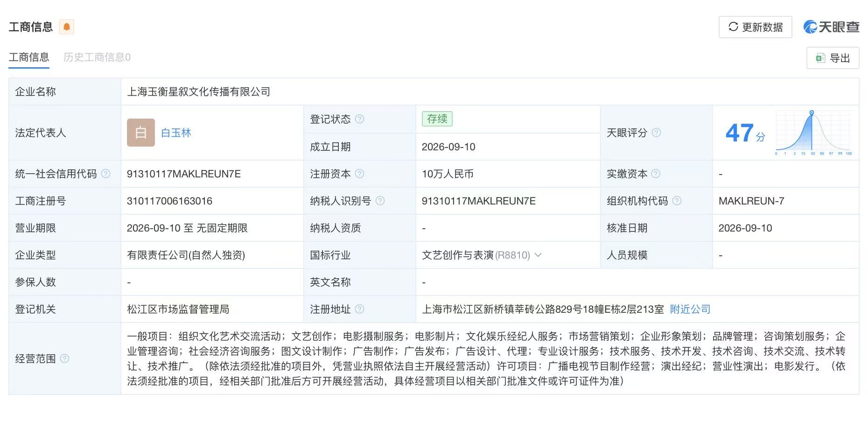Click the 更新数据 refresh button

[755, 27]
